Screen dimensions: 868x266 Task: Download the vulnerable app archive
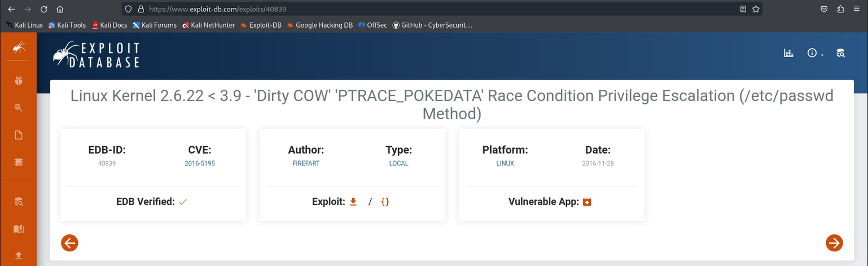(x=587, y=202)
